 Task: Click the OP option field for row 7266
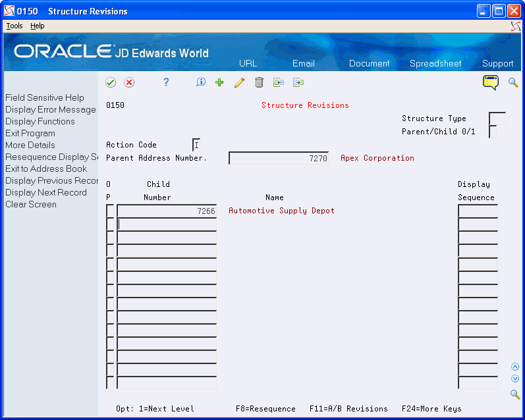[110, 211]
